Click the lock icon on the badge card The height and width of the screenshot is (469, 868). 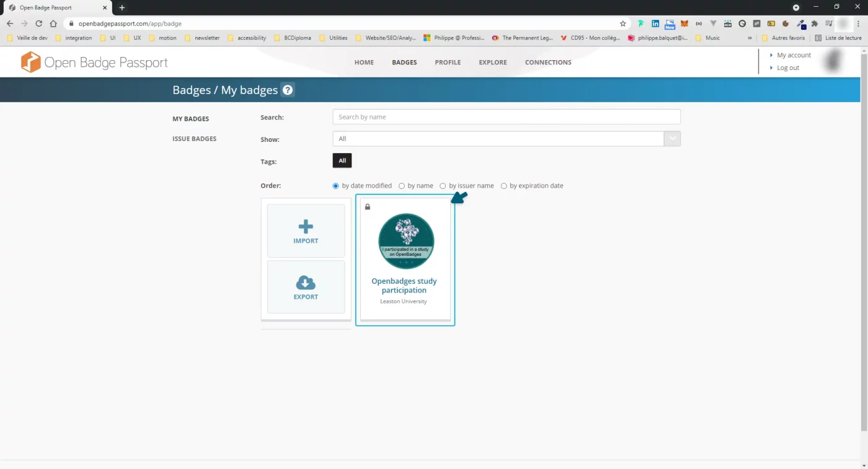[368, 207]
